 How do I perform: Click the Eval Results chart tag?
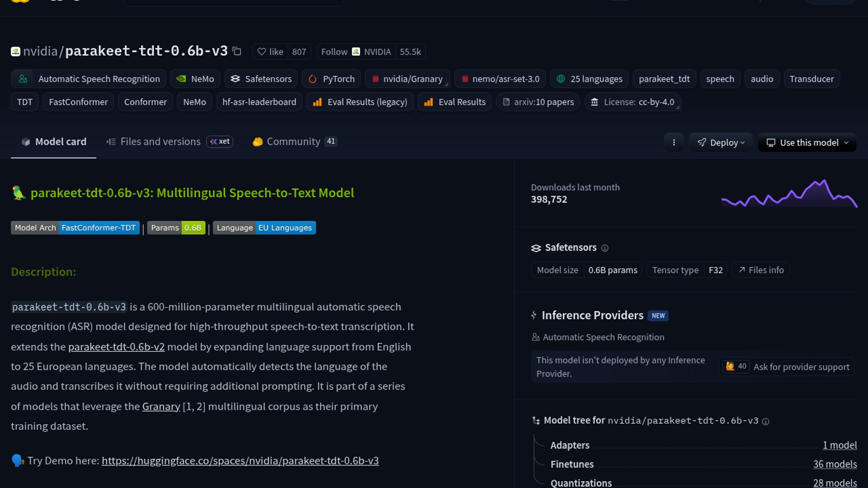coord(455,102)
